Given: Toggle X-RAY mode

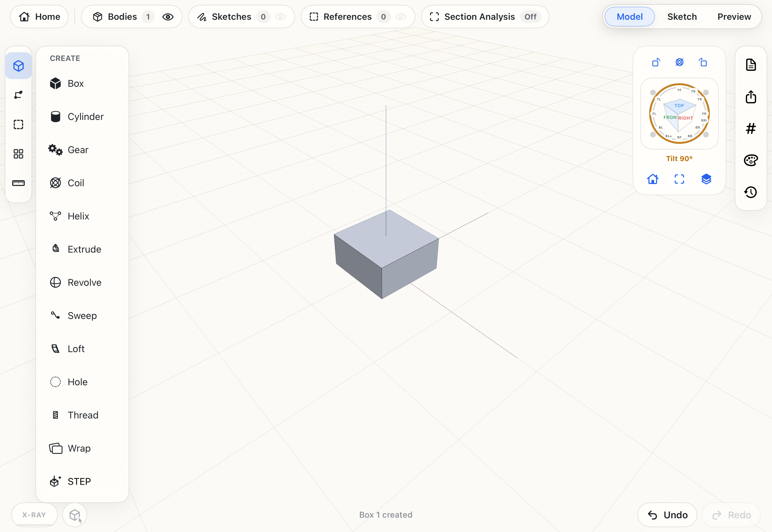Looking at the screenshot, I should (x=34, y=515).
